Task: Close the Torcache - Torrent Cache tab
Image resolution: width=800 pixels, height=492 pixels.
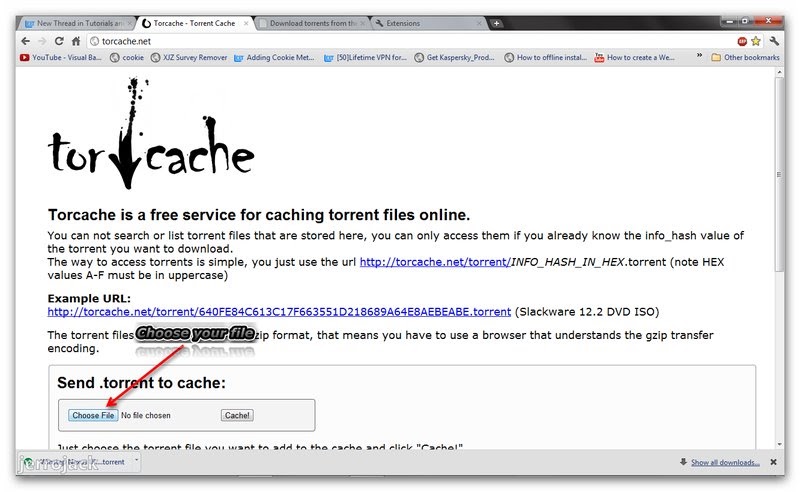Action: coord(246,23)
